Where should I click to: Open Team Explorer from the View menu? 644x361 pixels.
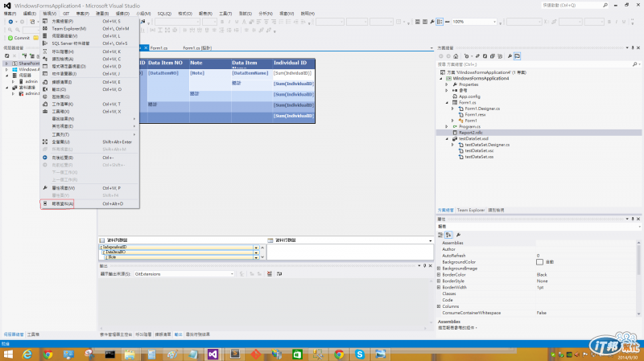tap(89, 29)
